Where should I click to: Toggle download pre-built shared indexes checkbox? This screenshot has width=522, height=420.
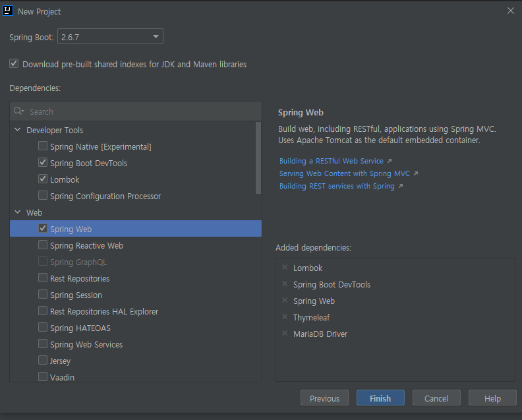[x=14, y=63]
